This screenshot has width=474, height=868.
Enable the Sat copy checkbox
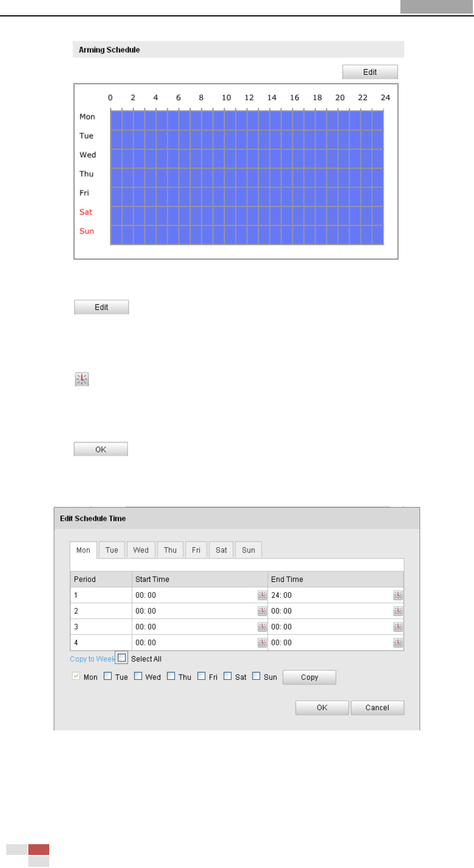227,676
